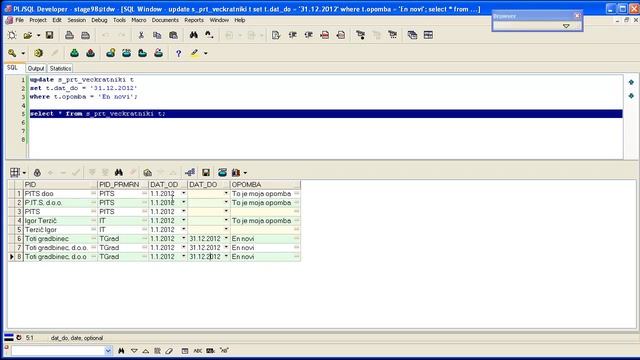Click the eraser icon in search bar

[x=169, y=351]
